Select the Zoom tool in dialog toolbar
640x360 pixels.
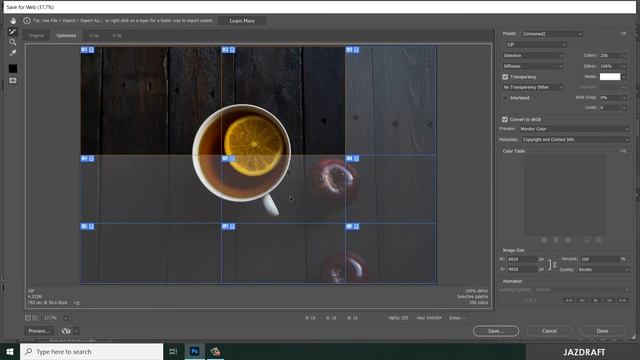tap(13, 42)
